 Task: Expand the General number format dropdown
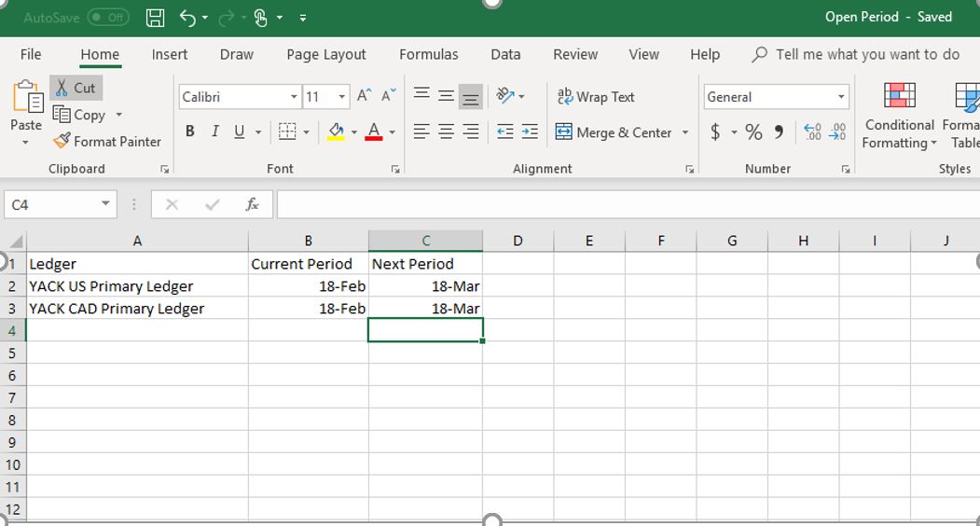[x=841, y=97]
